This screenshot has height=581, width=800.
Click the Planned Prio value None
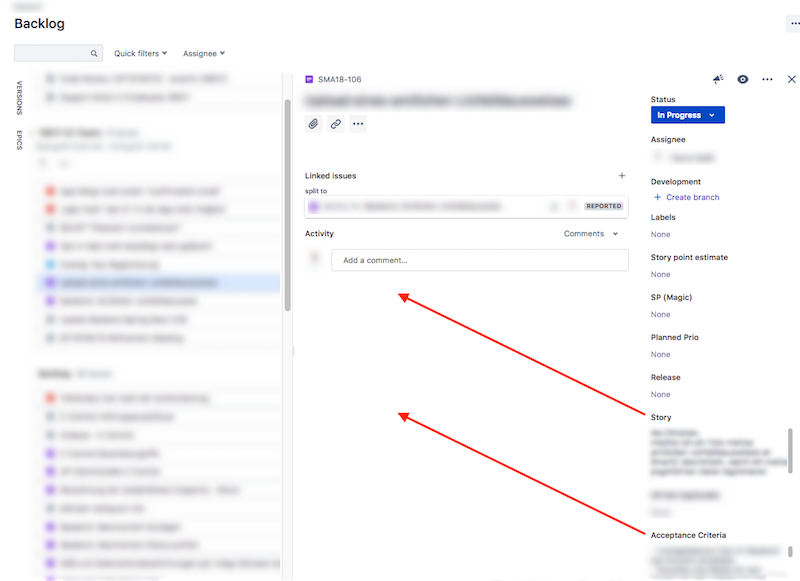click(660, 355)
